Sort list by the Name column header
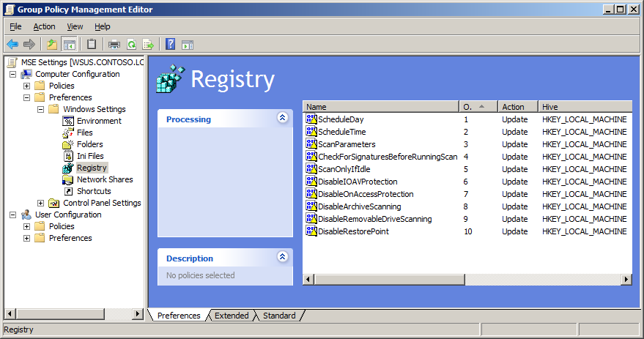The image size is (644, 339). coord(381,107)
